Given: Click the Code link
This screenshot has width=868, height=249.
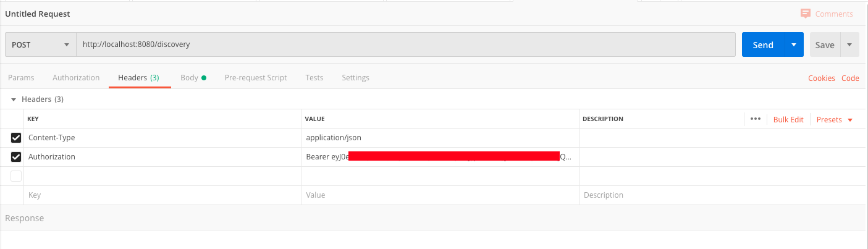Looking at the screenshot, I should 850,78.
